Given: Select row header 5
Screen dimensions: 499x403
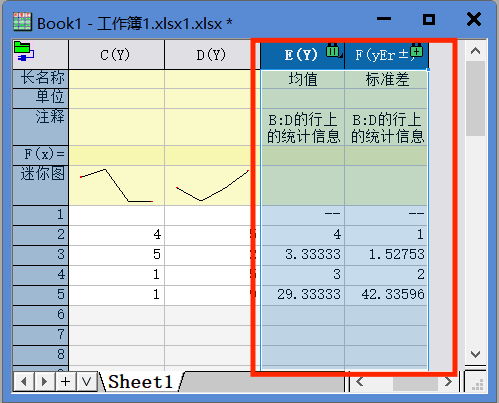Looking at the screenshot, I should pyautogui.click(x=41, y=295).
